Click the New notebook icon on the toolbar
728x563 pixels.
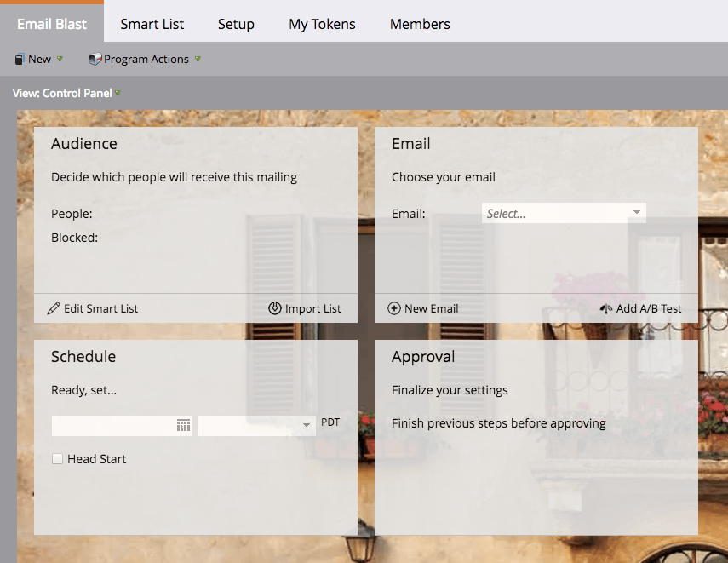[19, 59]
